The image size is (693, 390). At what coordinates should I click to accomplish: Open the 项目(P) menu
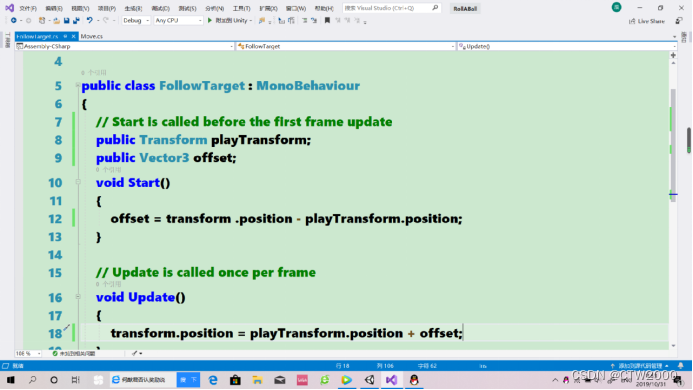(107, 8)
